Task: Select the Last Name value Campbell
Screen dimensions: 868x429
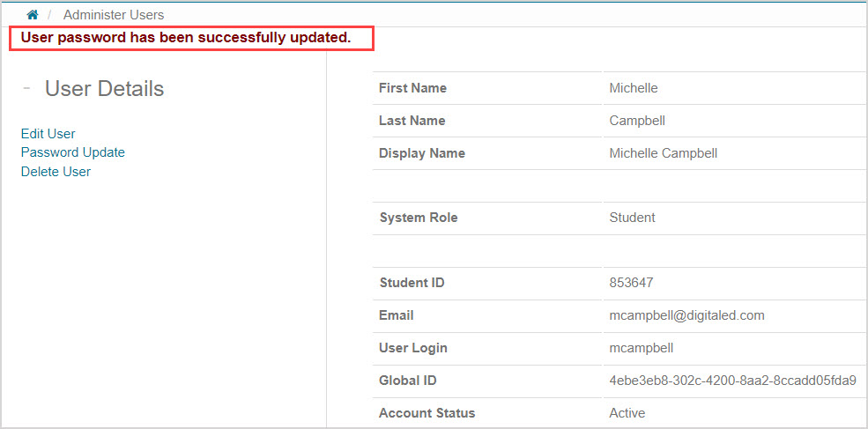Action: coord(636,121)
